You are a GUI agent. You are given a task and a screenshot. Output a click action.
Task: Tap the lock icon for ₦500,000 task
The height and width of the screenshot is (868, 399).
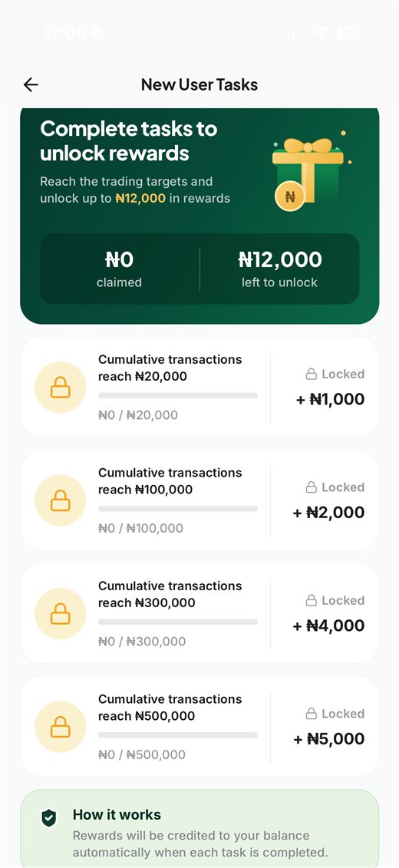[x=61, y=727]
